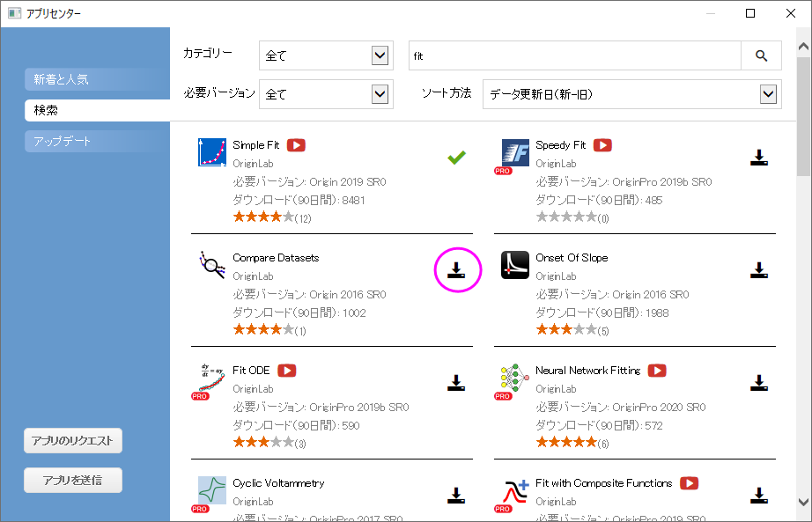Open the ソート方法 dropdown
Screen dimensions: 812x522
pyautogui.click(x=769, y=94)
